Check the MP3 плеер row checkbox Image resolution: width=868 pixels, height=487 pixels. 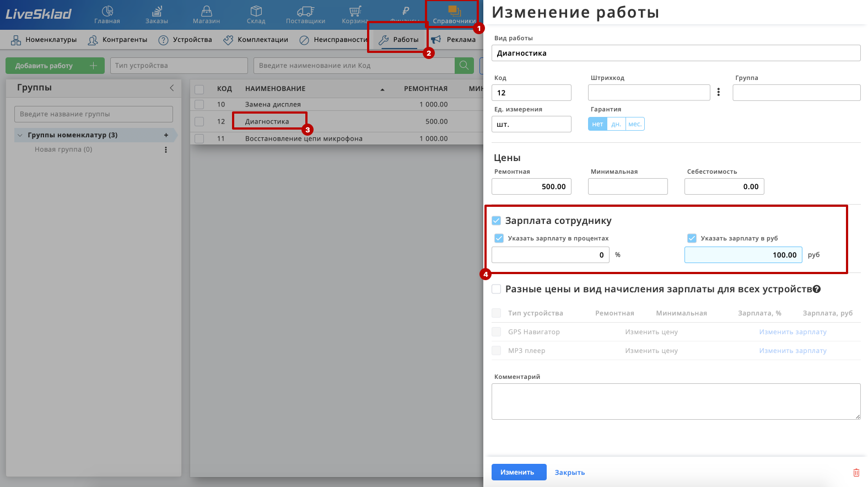(x=497, y=350)
